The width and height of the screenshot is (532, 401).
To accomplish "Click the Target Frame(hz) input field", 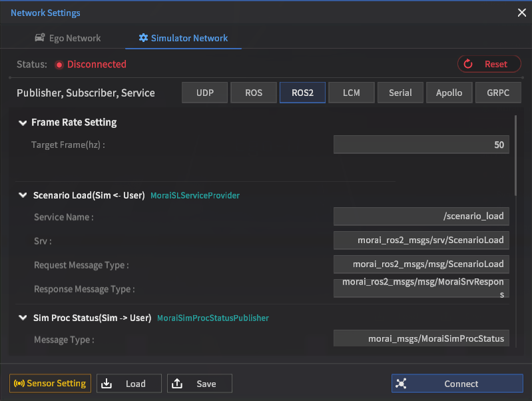I will point(421,145).
